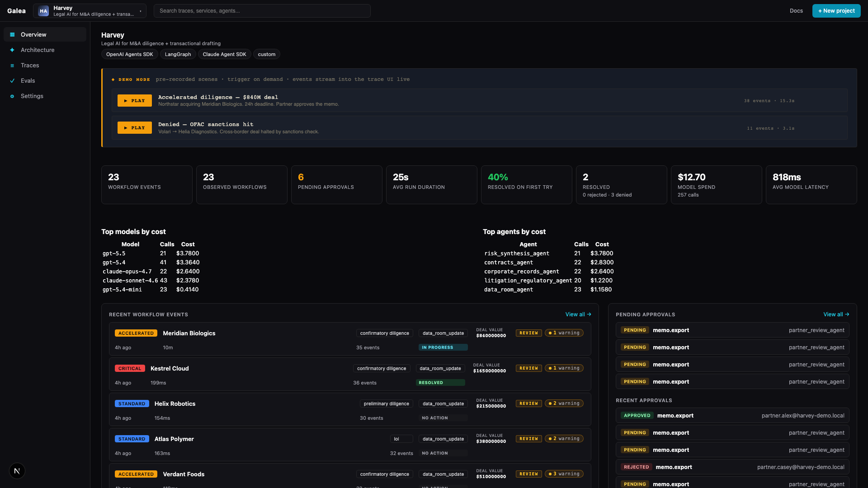The height and width of the screenshot is (488, 868).
Task: Click the gpt-5.4-mini model row
Action: point(151,290)
